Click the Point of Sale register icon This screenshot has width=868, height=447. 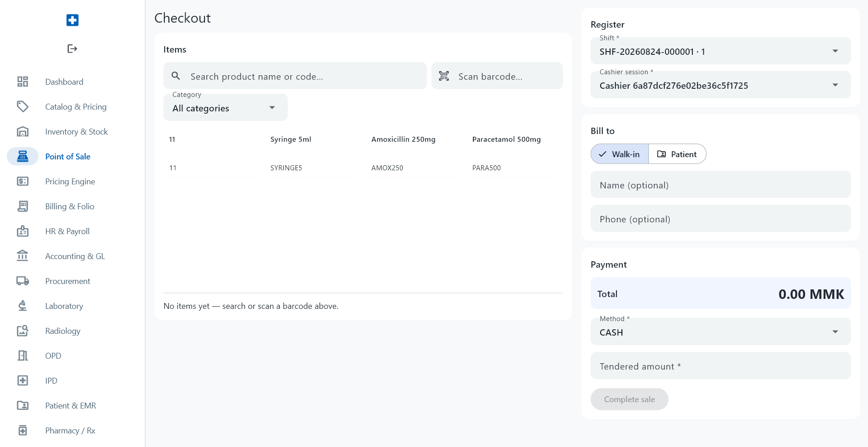pyautogui.click(x=23, y=156)
